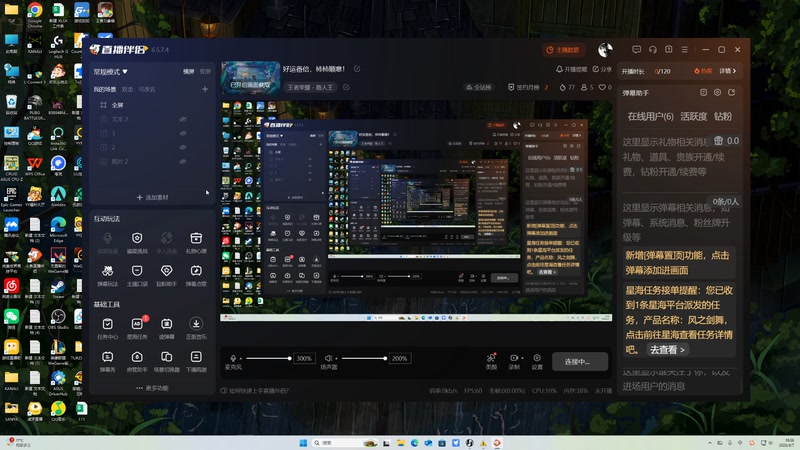Screen dimensions: 800x450
Task: Open the 福袋 shield icon tool
Action: point(137,238)
